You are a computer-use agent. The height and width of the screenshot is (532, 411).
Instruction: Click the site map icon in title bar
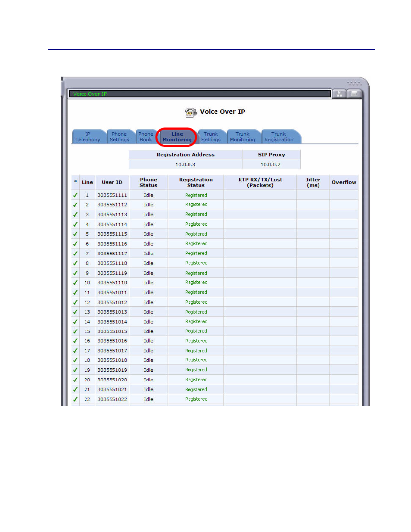339,93
